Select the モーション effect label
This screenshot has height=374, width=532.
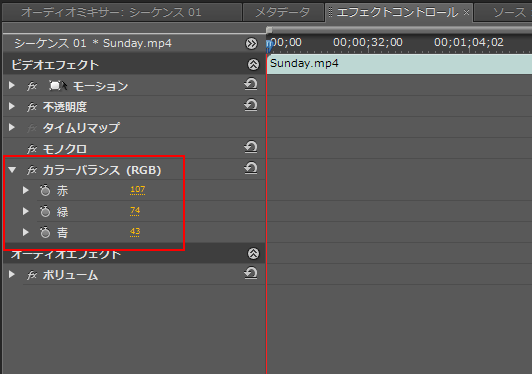point(100,86)
